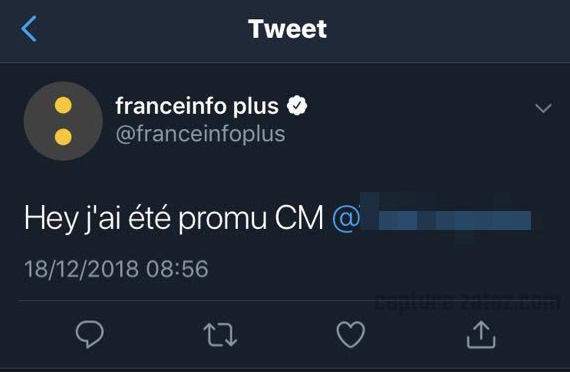Image resolution: width=570 pixels, height=372 pixels.
Task: Click the lower yellow dot in the avatar
Action: (x=63, y=137)
